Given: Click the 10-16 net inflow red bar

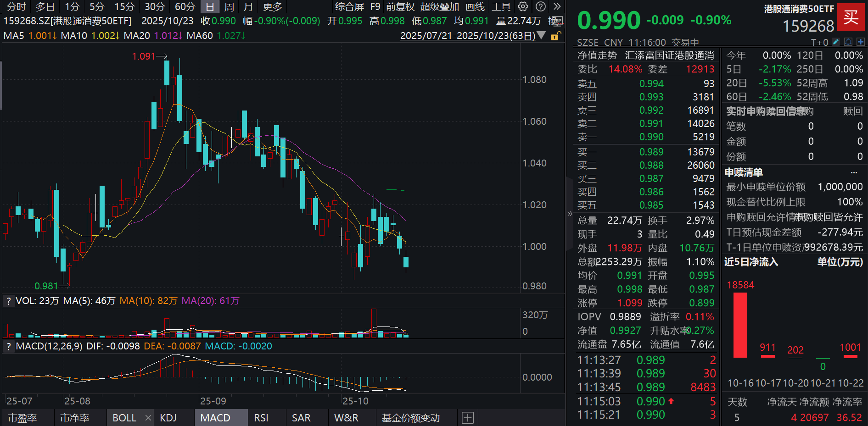Looking at the screenshot, I should pyautogui.click(x=740, y=325).
